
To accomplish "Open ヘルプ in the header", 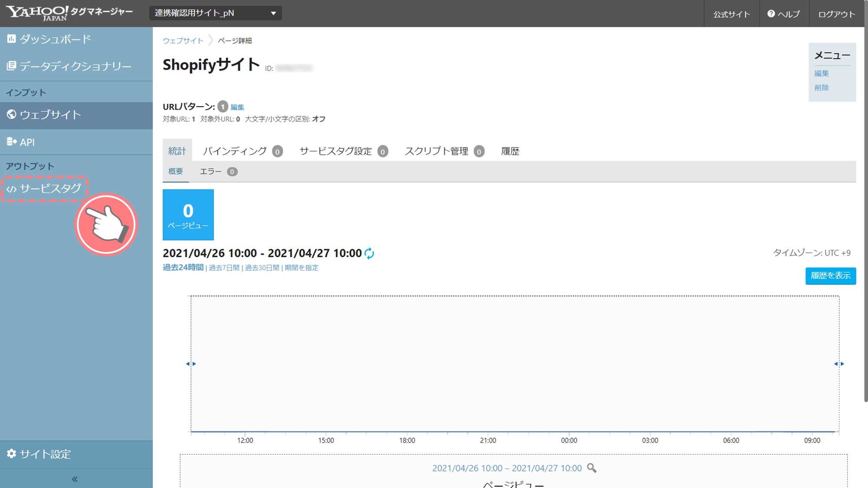I will click(783, 14).
